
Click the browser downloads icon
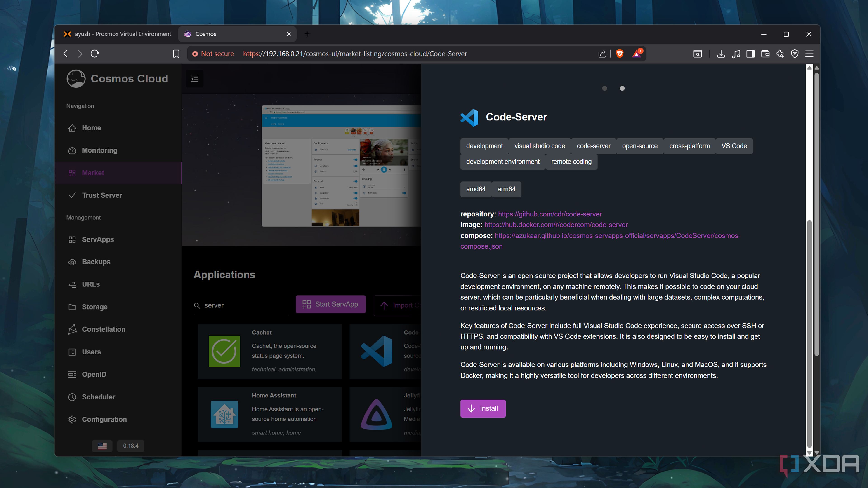pyautogui.click(x=721, y=54)
